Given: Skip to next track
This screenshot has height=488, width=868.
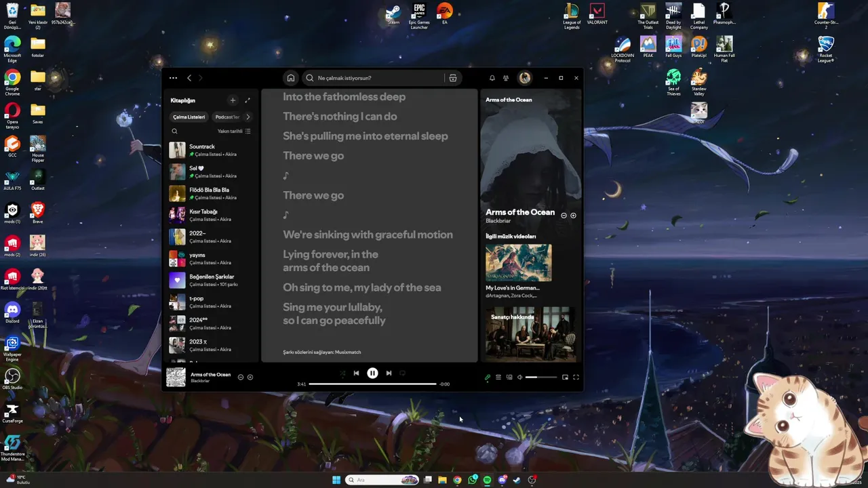Looking at the screenshot, I should click(x=389, y=373).
